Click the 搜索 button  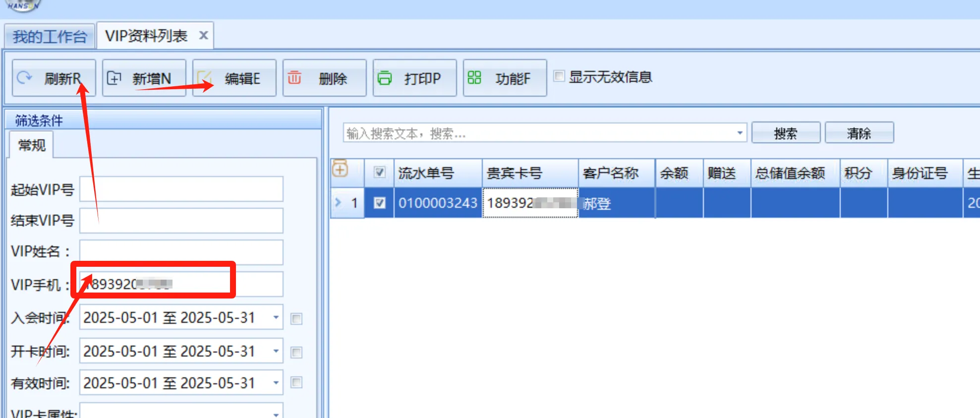pos(786,133)
